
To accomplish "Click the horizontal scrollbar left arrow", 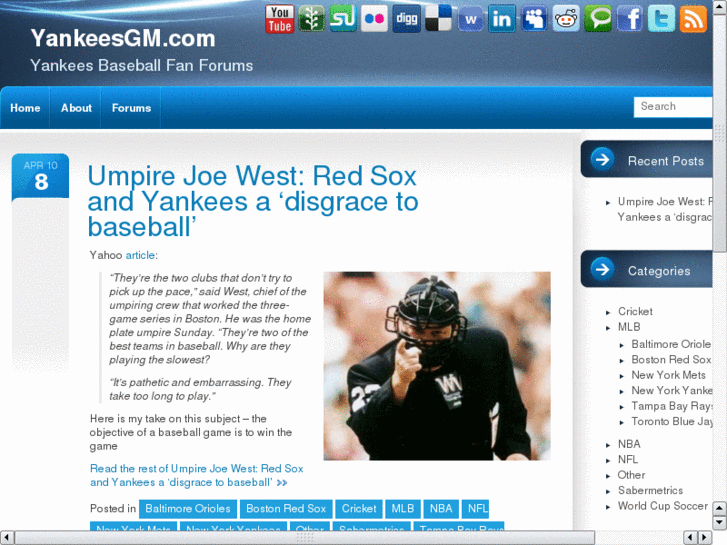I will pos(6,538).
